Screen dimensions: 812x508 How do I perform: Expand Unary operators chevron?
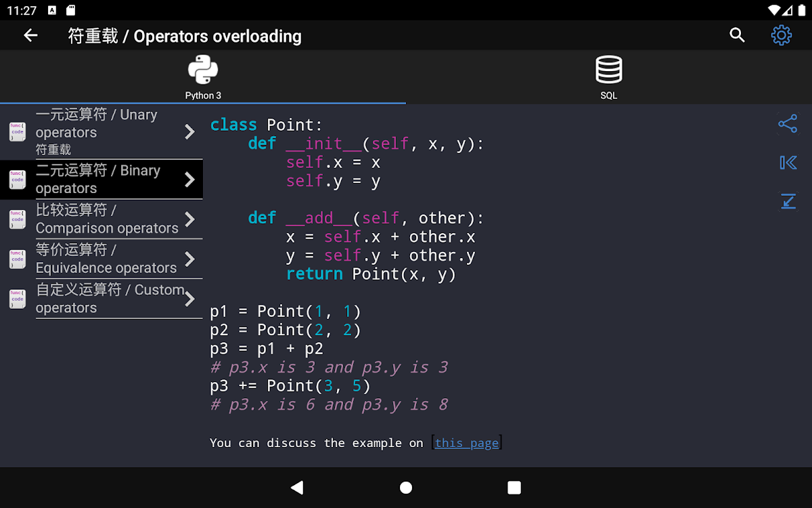point(190,132)
